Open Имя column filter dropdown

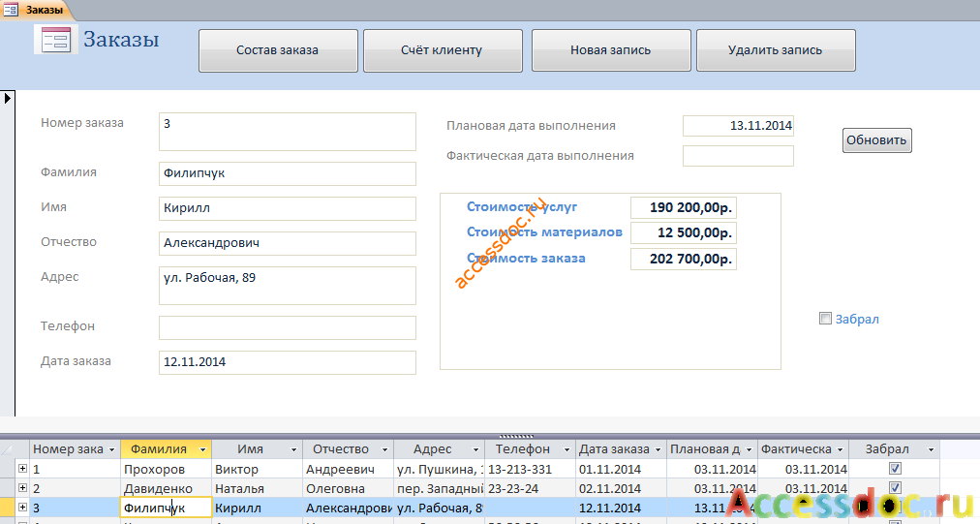(x=293, y=449)
